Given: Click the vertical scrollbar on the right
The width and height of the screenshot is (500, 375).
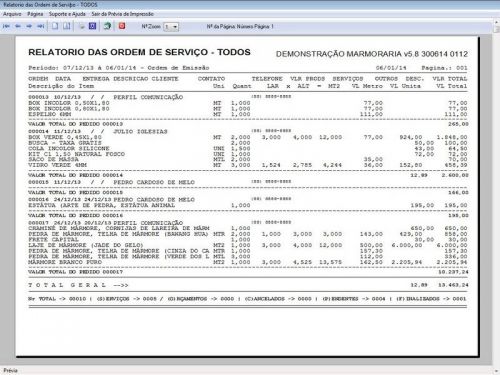Looking at the screenshot, I should pos(496,197).
